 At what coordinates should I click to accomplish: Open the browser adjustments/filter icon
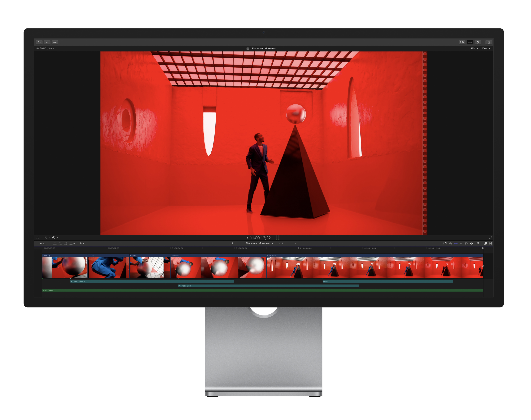(478, 42)
